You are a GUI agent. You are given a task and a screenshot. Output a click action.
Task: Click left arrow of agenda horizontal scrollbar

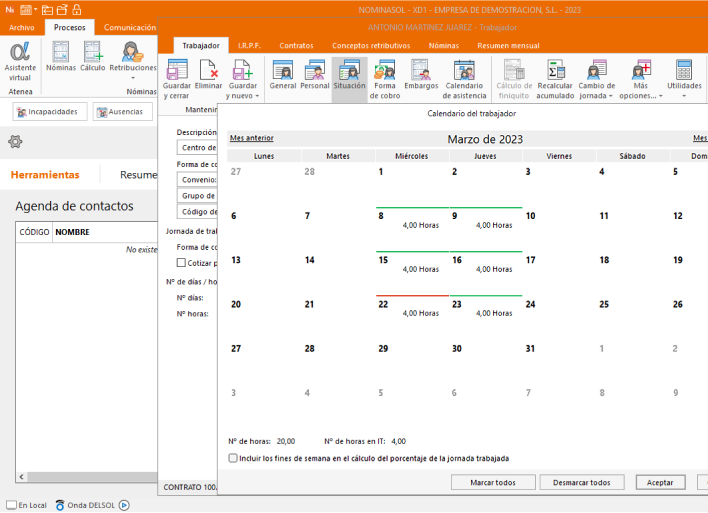pos(21,477)
